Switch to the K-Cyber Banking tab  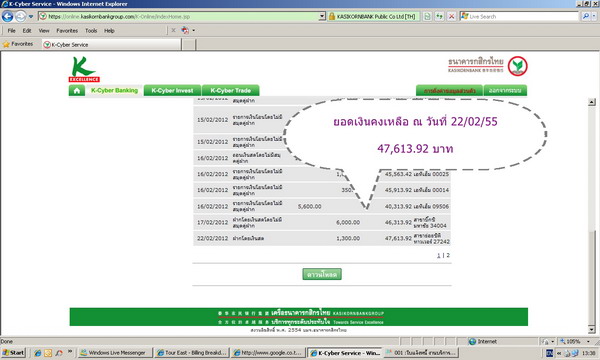[114, 90]
